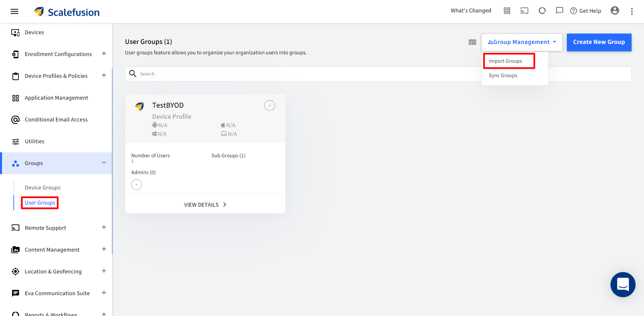Viewport: 644px width, 316px height.
Task: Click the Admins (0) label
Action: tap(144, 172)
